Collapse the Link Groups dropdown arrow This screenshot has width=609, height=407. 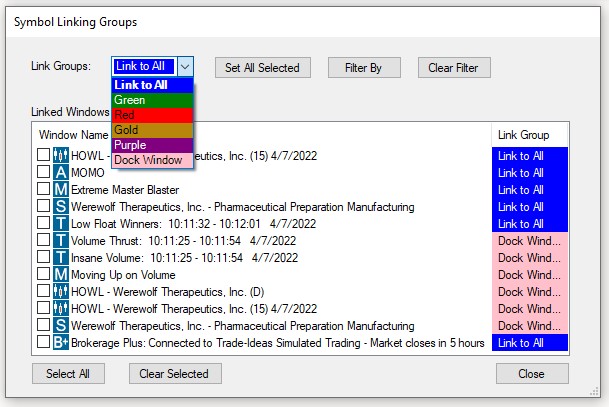pyautogui.click(x=187, y=67)
